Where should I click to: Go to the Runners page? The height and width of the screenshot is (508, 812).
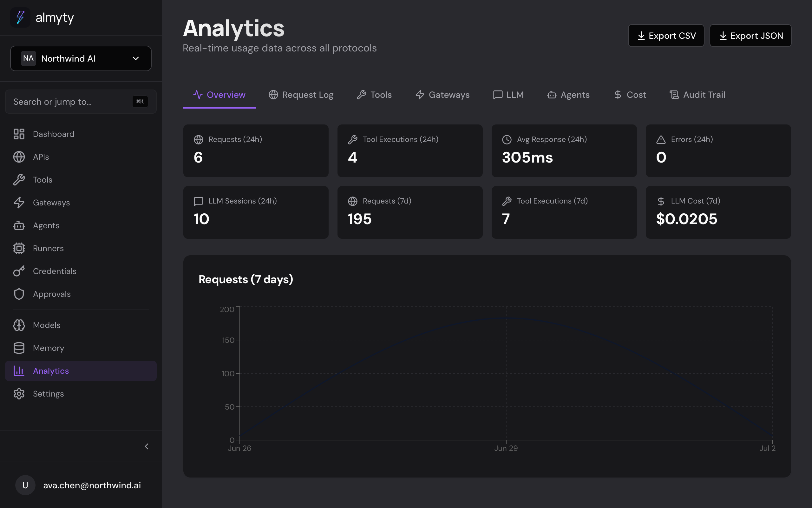coord(81,248)
